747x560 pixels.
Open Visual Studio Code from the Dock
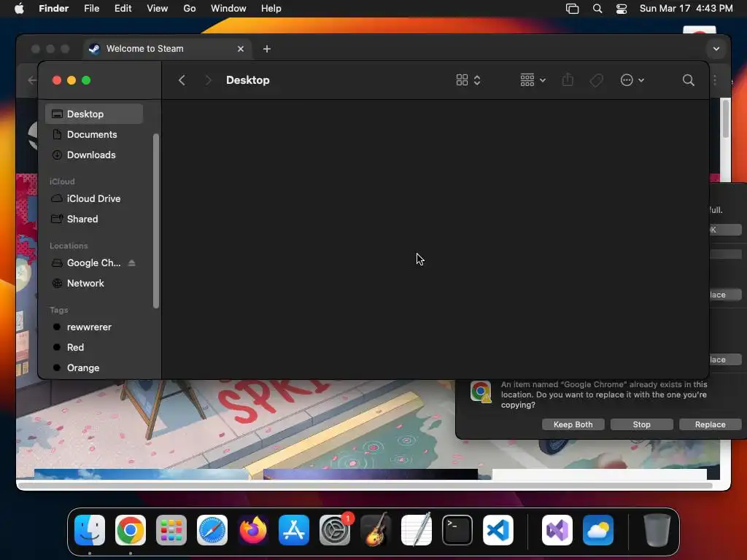pos(498,530)
